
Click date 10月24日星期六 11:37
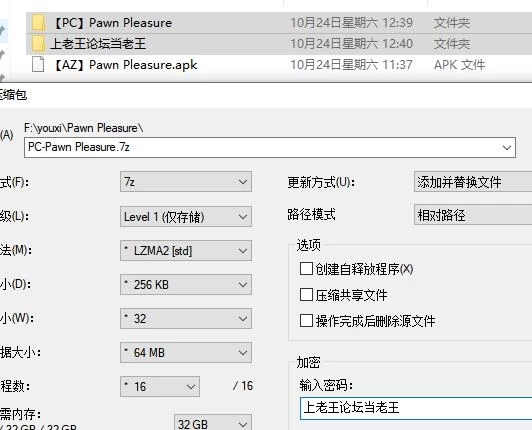352,64
